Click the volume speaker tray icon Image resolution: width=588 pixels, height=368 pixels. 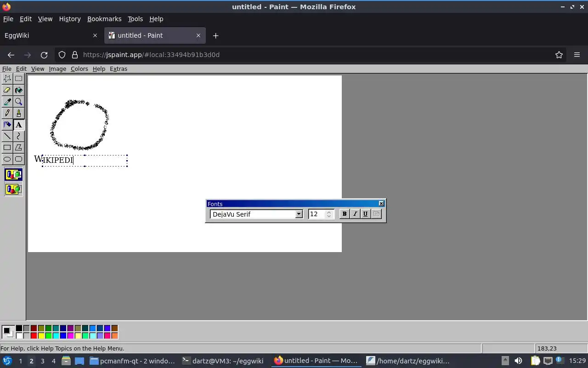[x=518, y=361]
